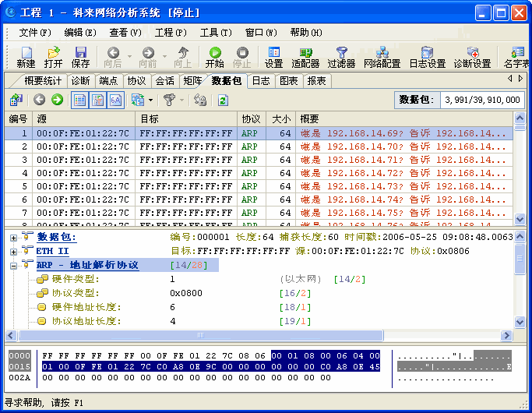Open the 文件(F) menu

[x=35, y=33]
